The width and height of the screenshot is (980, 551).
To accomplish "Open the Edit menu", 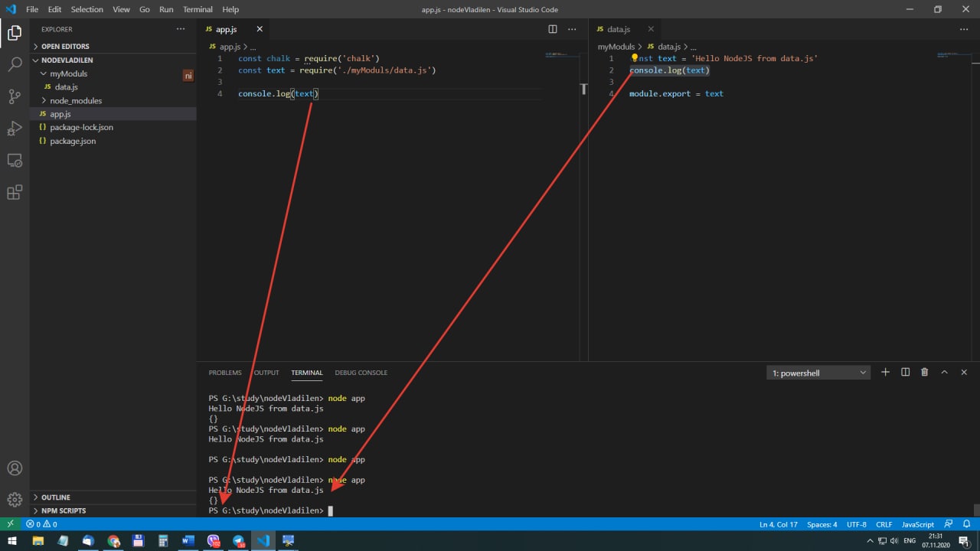I will click(54, 9).
